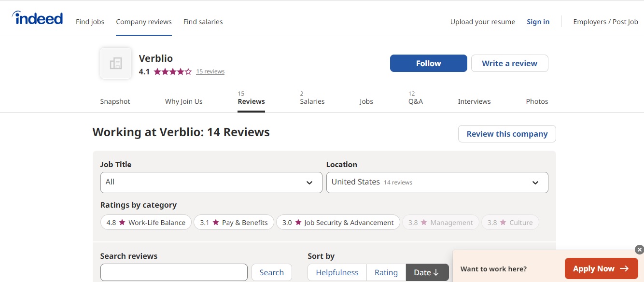This screenshot has height=282, width=644.
Task: Focus the Search reviews text field
Action: (174, 272)
